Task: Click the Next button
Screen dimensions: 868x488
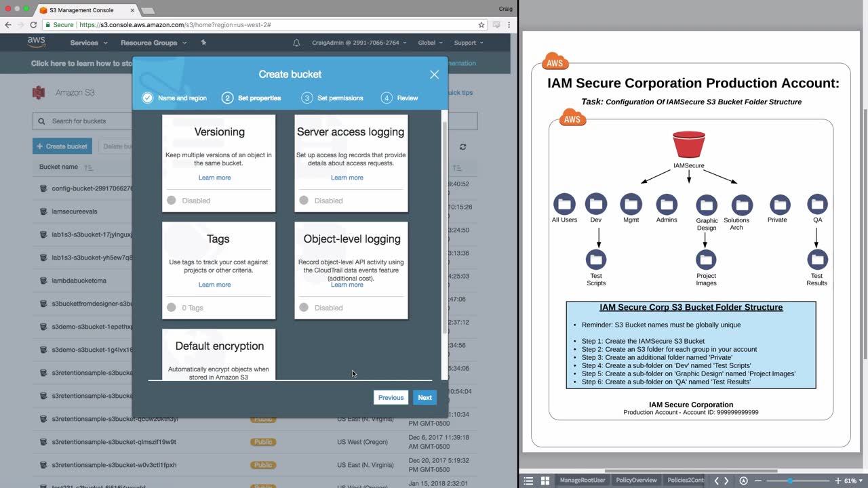Action: tap(425, 398)
